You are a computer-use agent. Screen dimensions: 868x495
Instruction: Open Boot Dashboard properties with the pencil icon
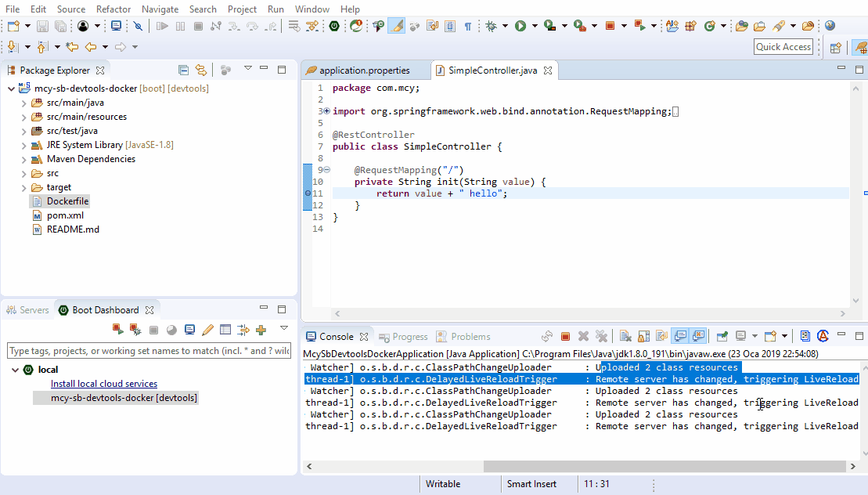tap(207, 330)
